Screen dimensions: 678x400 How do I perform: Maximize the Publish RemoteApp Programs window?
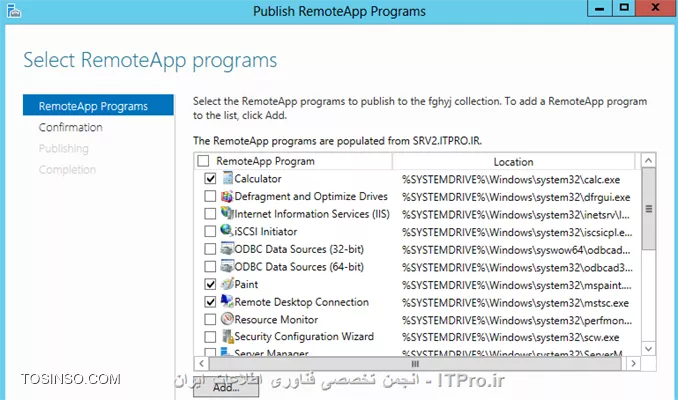coord(624,8)
